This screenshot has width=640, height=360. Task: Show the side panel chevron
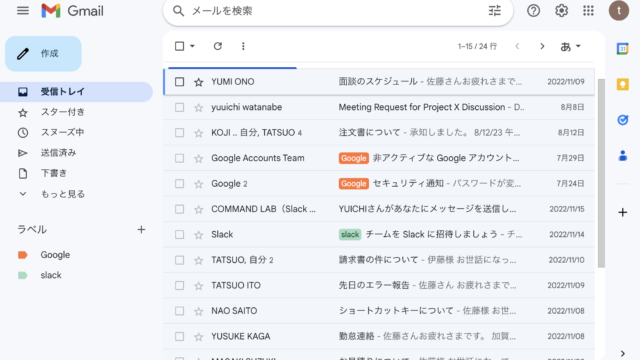(x=622, y=353)
